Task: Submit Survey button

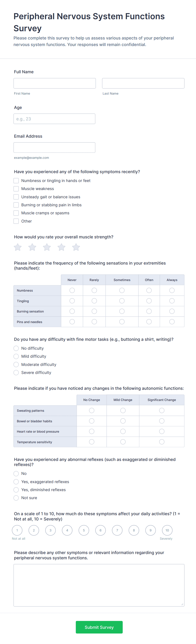Action: coord(99,627)
